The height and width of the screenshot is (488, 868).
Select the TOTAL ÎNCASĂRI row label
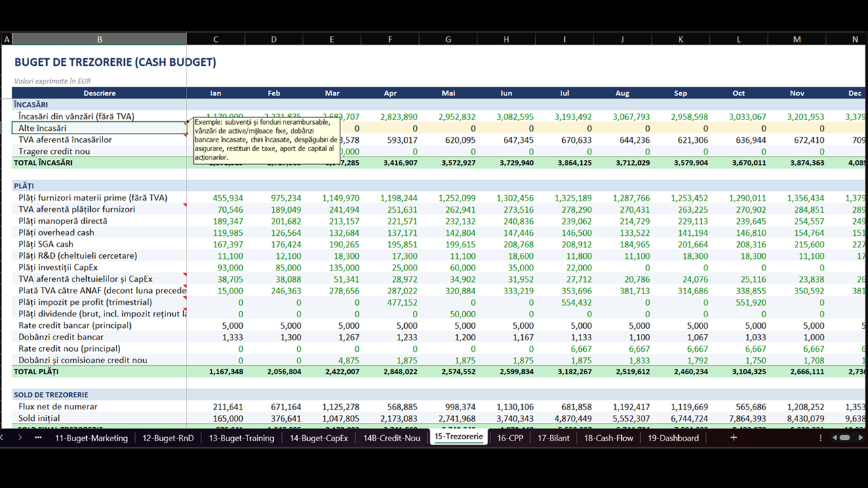tap(43, 163)
